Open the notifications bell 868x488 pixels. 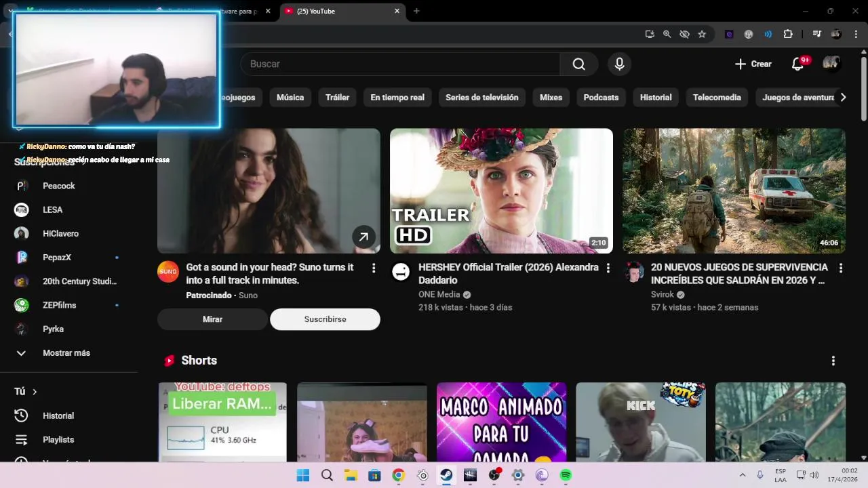[798, 64]
